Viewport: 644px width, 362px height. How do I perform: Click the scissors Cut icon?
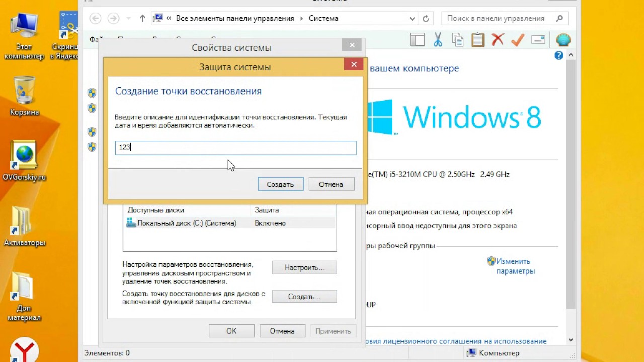tap(438, 40)
